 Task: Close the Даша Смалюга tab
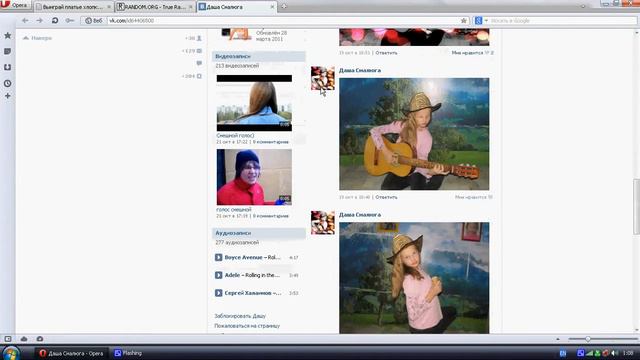click(272, 7)
